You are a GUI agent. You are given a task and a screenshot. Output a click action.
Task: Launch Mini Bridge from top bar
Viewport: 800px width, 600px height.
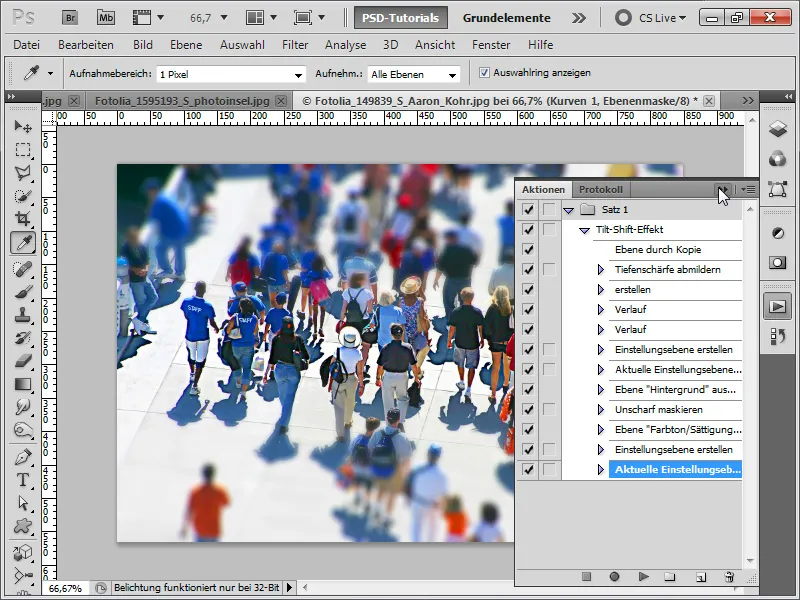[x=106, y=18]
